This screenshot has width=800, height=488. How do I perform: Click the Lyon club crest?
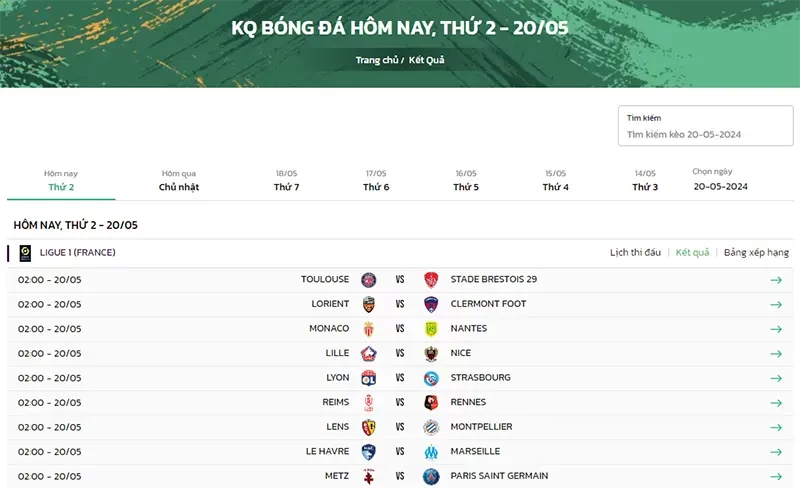click(368, 378)
